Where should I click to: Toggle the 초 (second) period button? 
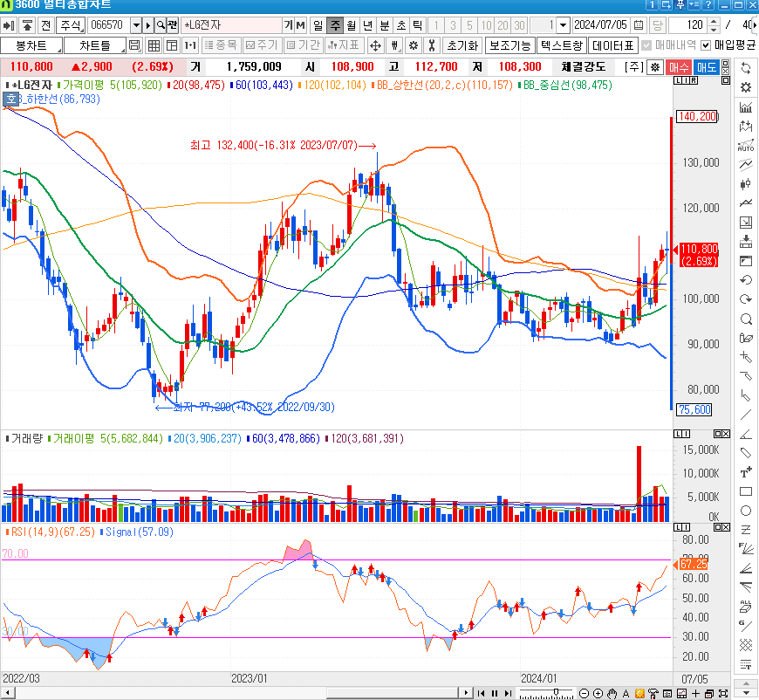400,24
